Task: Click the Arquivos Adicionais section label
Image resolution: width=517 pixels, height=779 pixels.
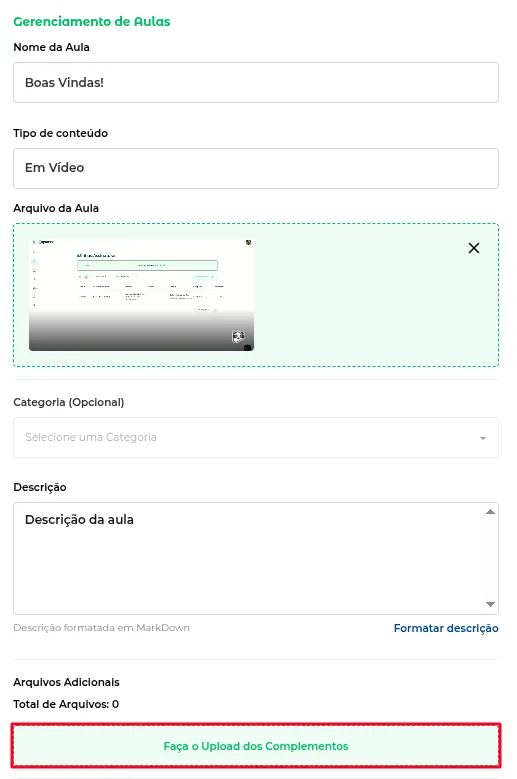Action: (x=67, y=682)
